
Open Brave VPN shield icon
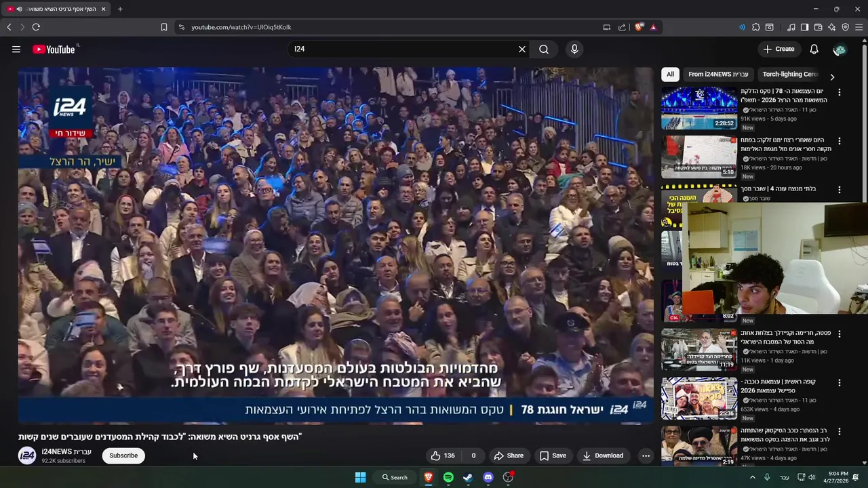tap(846, 27)
